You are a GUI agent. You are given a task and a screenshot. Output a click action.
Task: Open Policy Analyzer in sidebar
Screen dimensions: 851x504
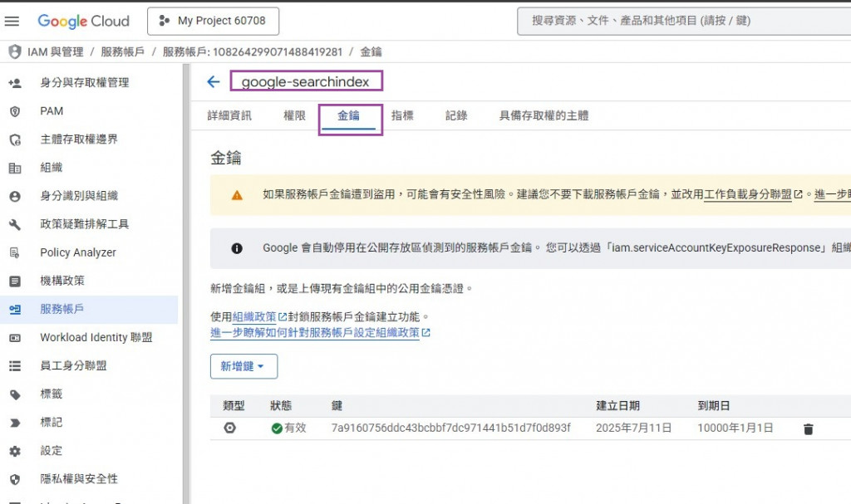78,252
